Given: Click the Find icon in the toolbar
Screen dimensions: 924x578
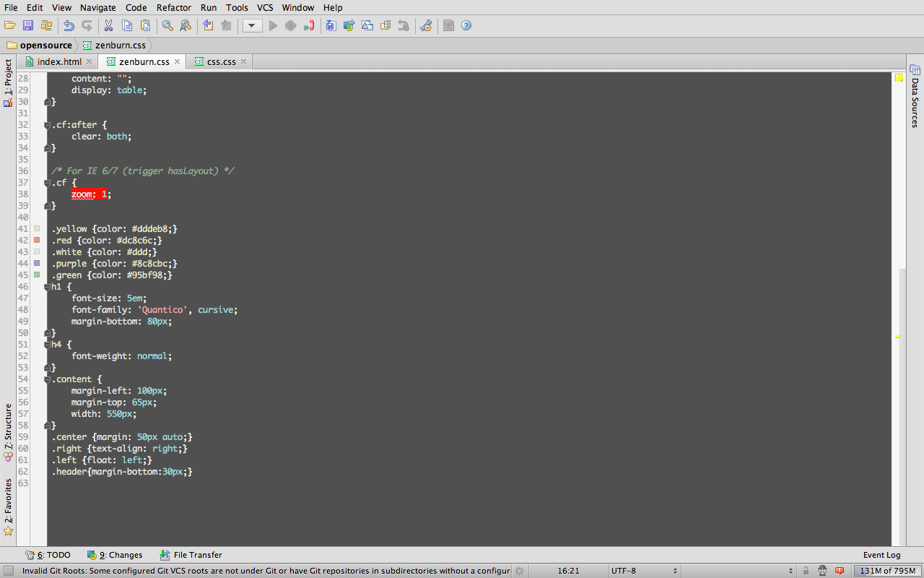Looking at the screenshot, I should (167, 25).
